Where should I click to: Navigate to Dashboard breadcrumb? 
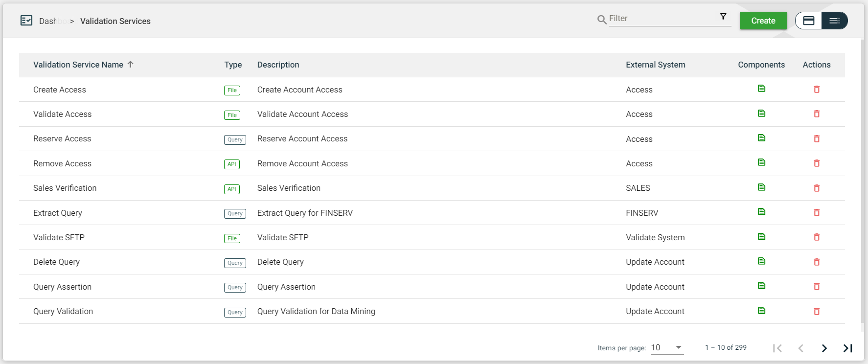point(48,21)
